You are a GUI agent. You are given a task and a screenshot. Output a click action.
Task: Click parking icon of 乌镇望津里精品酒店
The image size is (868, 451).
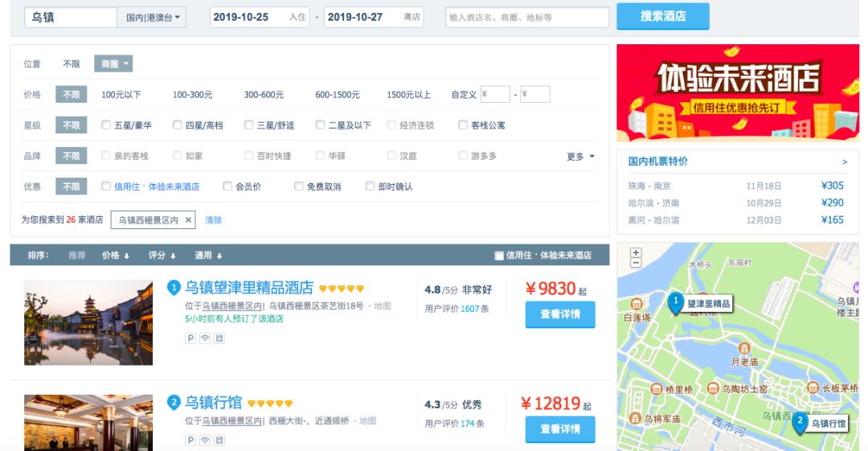tap(190, 338)
